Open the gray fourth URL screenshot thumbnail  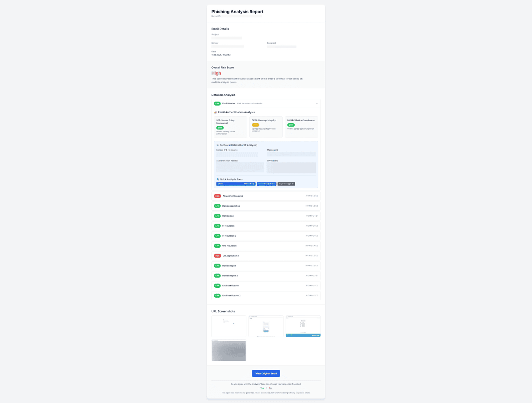(x=229, y=350)
